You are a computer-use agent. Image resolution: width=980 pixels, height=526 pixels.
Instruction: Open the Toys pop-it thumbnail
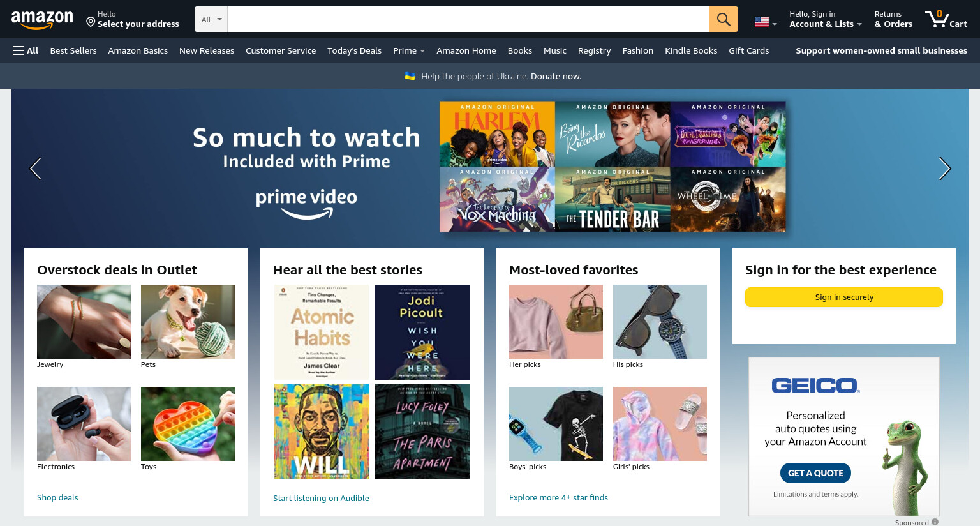pos(188,424)
